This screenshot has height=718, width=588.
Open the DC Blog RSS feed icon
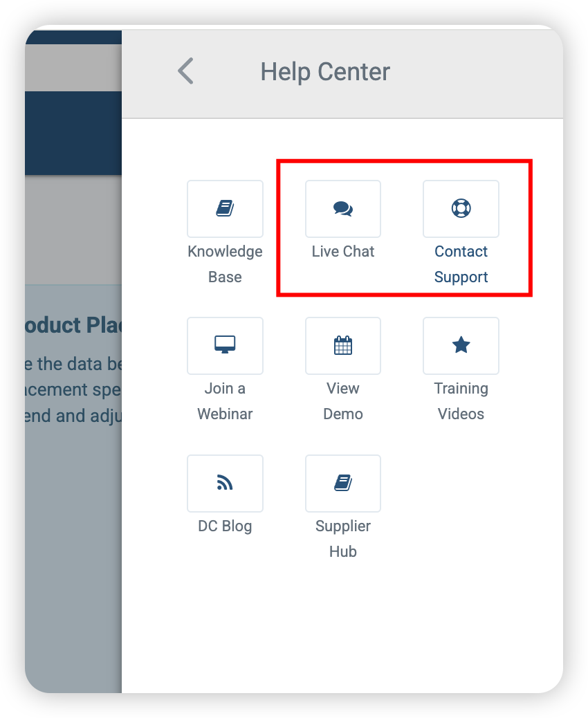[225, 483]
